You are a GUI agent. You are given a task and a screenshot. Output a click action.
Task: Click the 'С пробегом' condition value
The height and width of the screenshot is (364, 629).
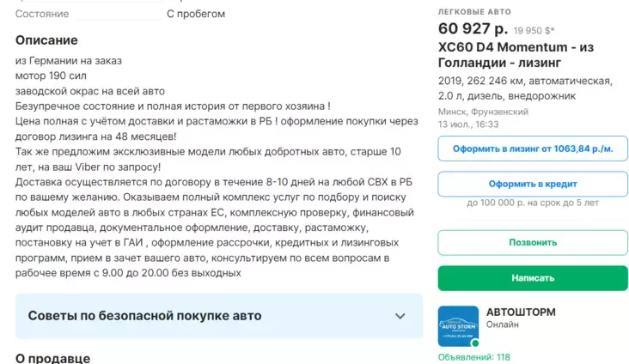pyautogui.click(x=196, y=14)
